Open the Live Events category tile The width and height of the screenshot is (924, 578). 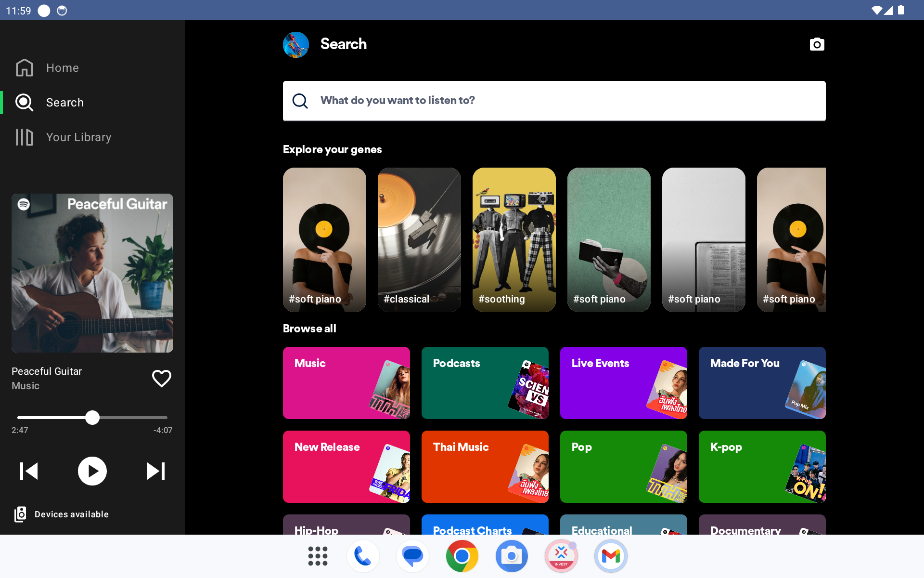pos(623,383)
